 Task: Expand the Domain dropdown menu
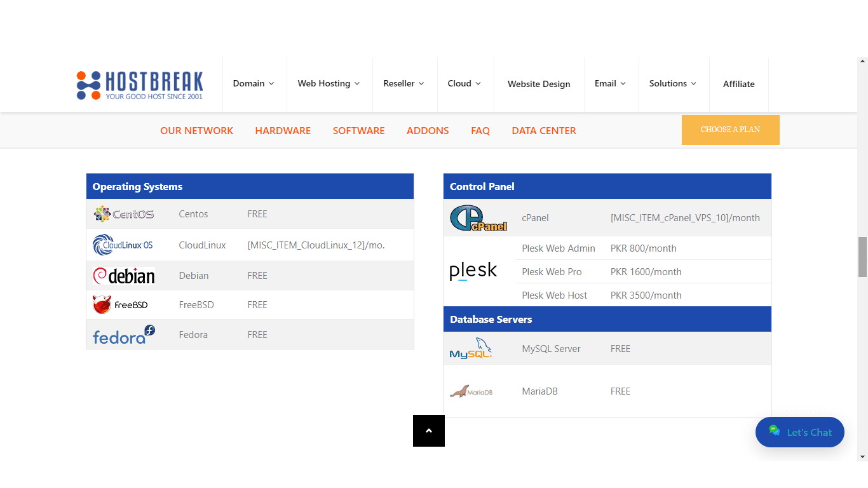254,83
